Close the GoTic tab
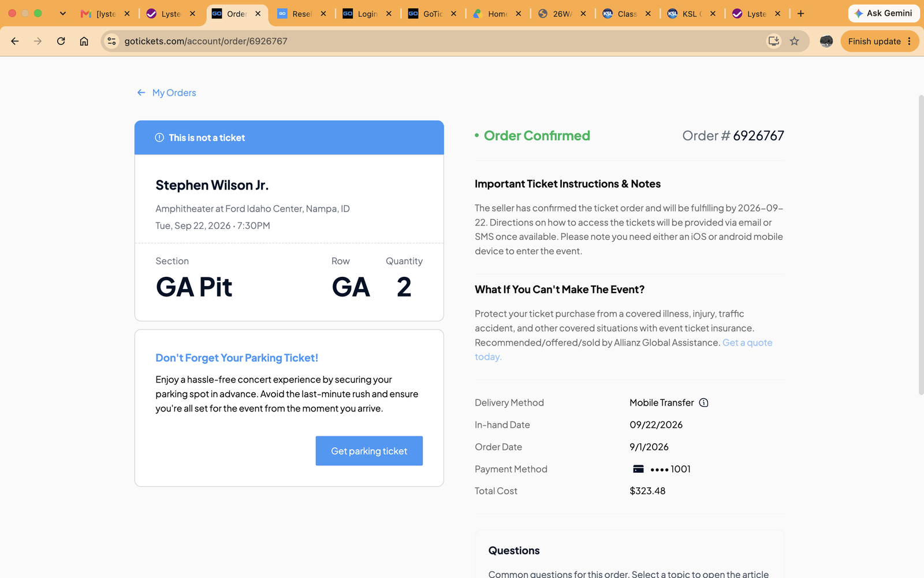924x578 pixels. [x=453, y=14]
